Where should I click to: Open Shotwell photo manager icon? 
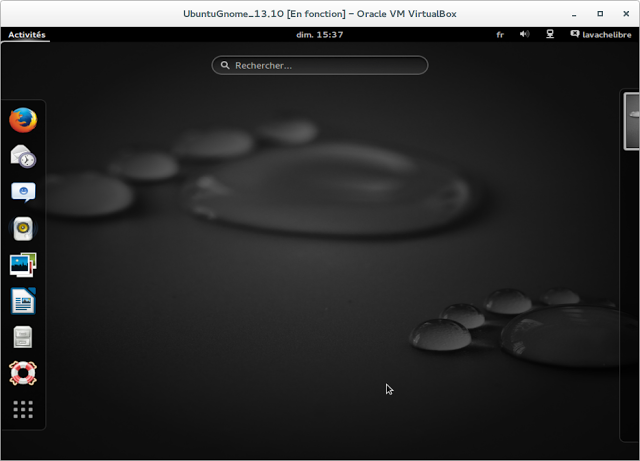pos(23,265)
